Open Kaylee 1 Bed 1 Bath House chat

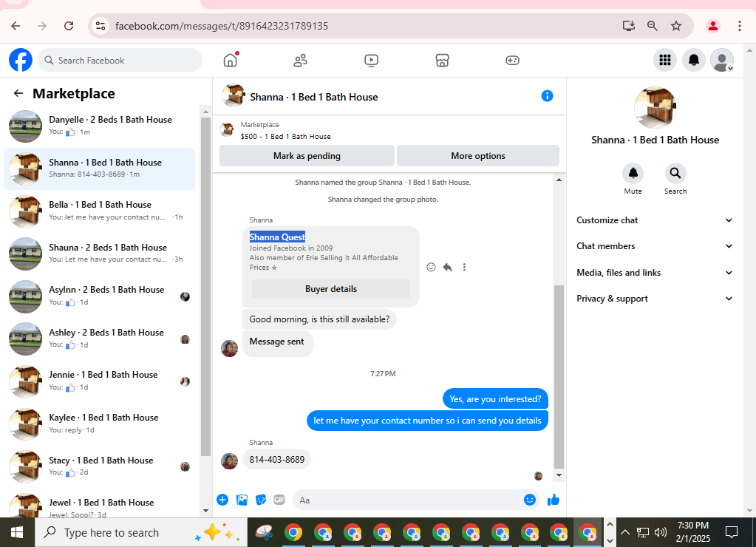pos(99,423)
